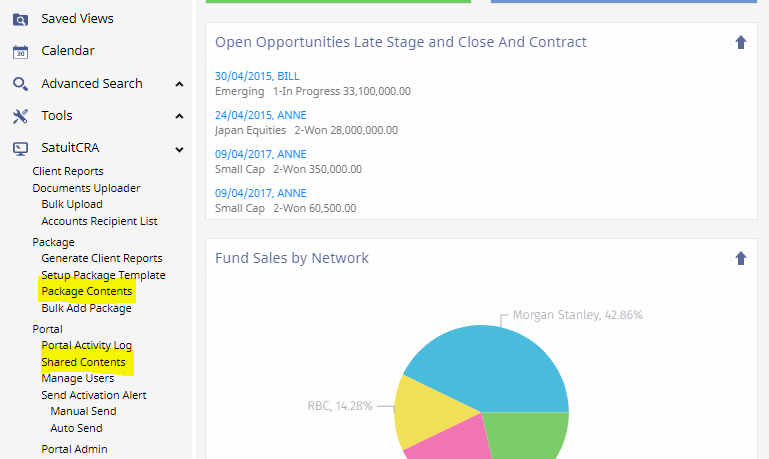Open Portal Admin
Image resolution: width=769 pixels, height=459 pixels.
tap(74, 449)
